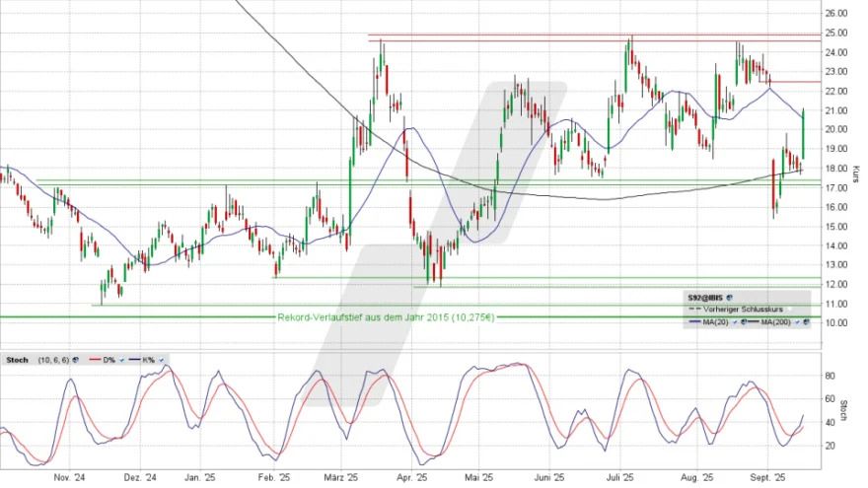Screen dimensions: 868x488
Task: Click the MA(20) blue line legend marker
Action: (x=695, y=321)
